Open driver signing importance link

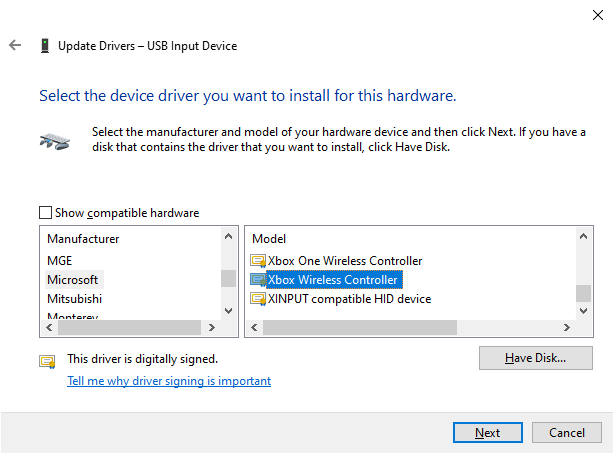point(169,381)
